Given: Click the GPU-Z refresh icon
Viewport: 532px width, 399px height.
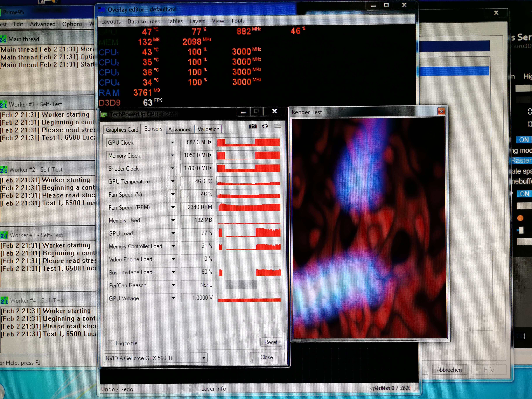Looking at the screenshot, I should pos(265,126).
